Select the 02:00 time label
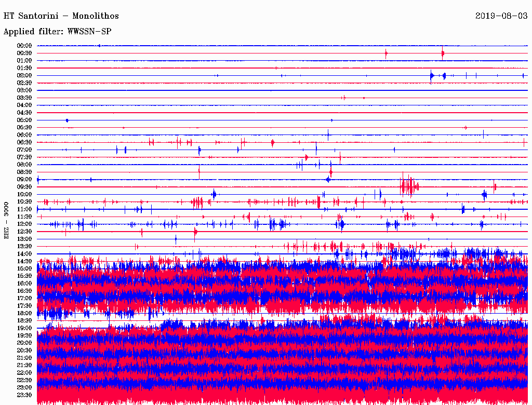This screenshot has height=405, width=532. (24, 76)
